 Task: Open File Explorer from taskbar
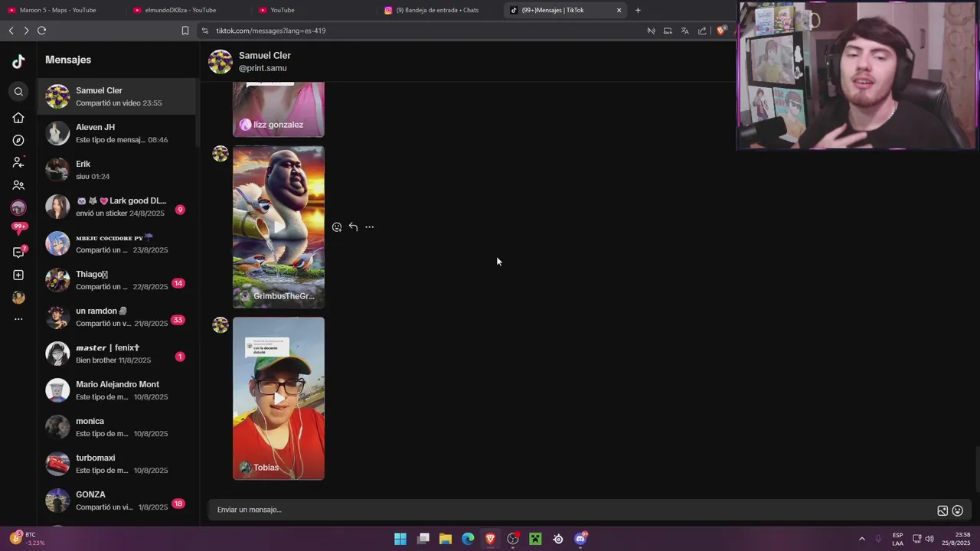point(446,539)
